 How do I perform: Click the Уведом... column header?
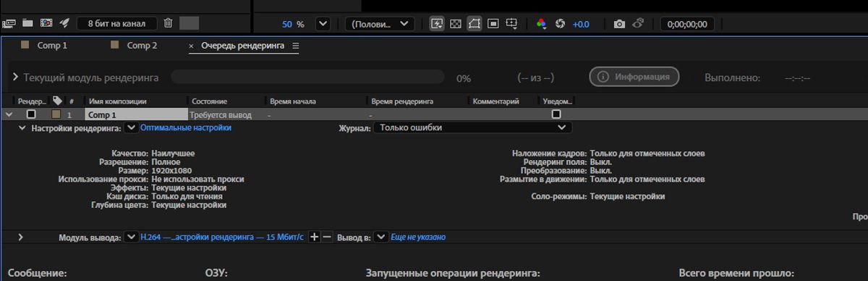pyautogui.click(x=558, y=101)
